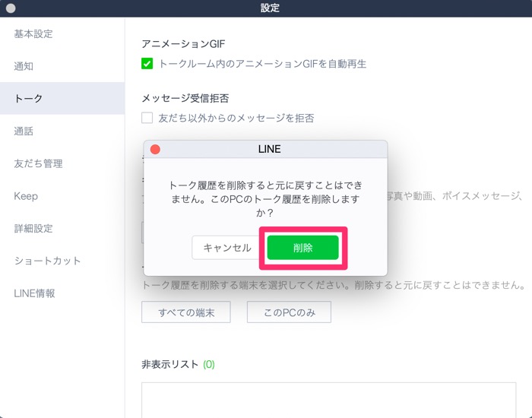This screenshot has height=418, width=532.
Task: Click the このPCのみ button
Action: pyautogui.click(x=289, y=312)
